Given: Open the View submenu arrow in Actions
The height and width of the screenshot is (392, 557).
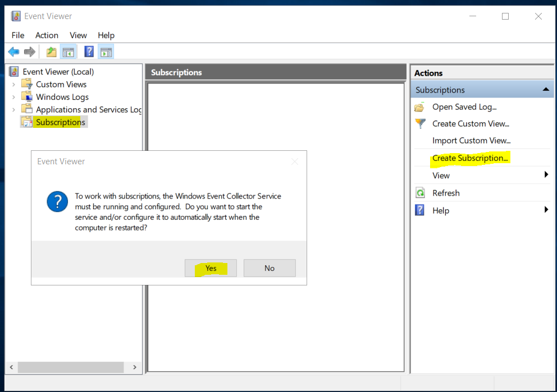Looking at the screenshot, I should (546, 174).
